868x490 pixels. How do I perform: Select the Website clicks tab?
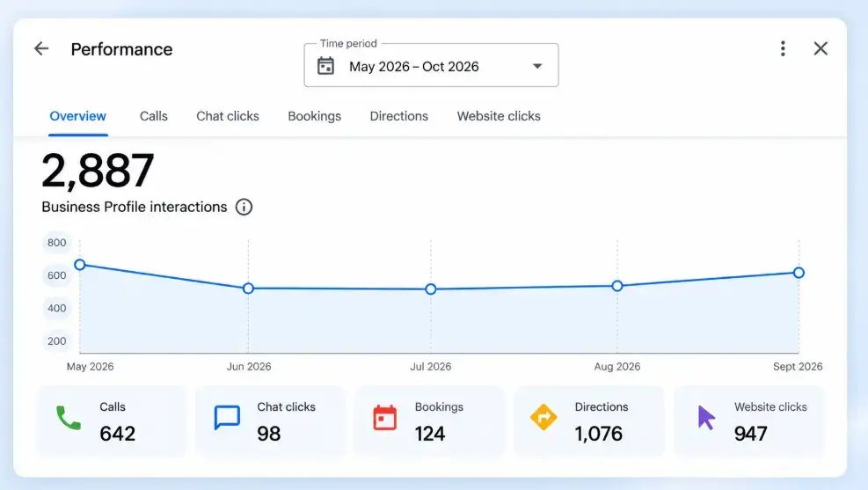(499, 116)
